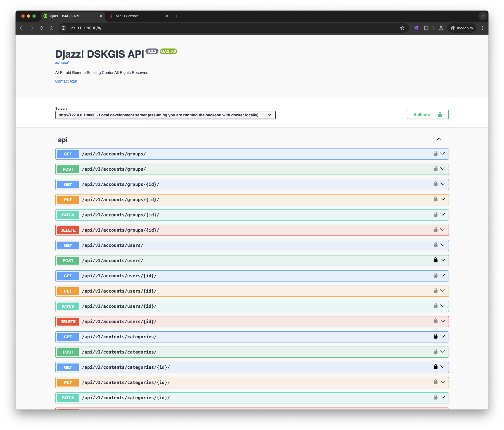The width and height of the screenshot is (504, 430).
Task: Navigate back in browser history
Action: point(22,28)
